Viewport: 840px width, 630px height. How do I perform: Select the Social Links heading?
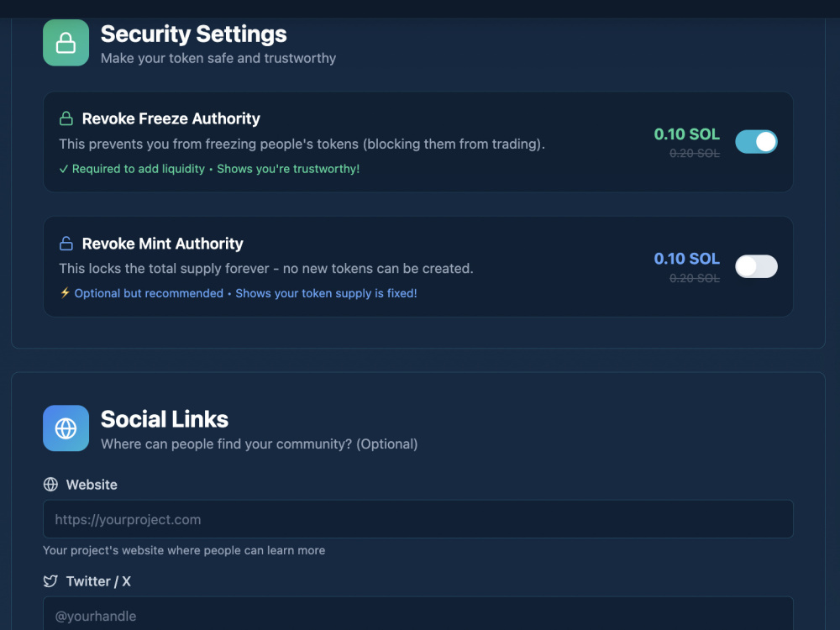click(x=165, y=419)
